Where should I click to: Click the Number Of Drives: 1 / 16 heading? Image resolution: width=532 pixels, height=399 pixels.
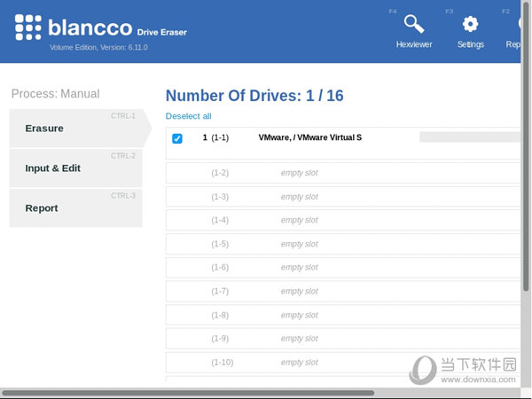(254, 96)
